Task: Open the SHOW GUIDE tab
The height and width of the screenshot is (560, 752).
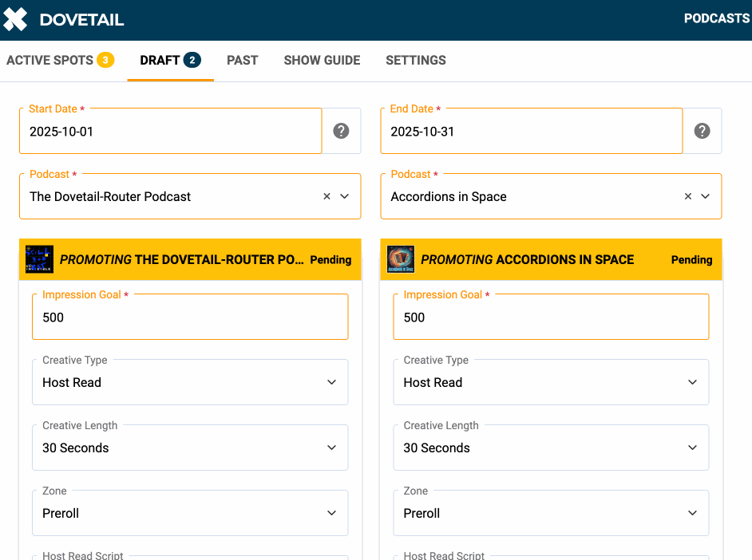Action: tap(322, 60)
